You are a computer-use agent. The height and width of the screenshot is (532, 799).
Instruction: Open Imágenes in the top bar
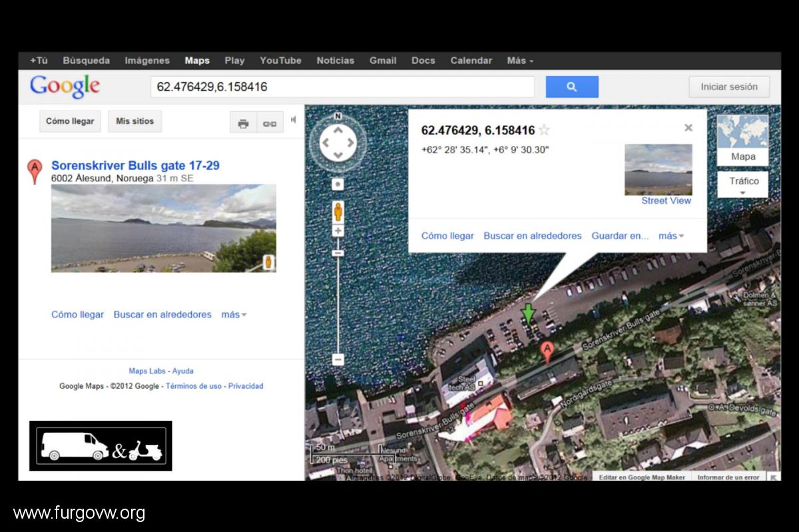pos(147,61)
